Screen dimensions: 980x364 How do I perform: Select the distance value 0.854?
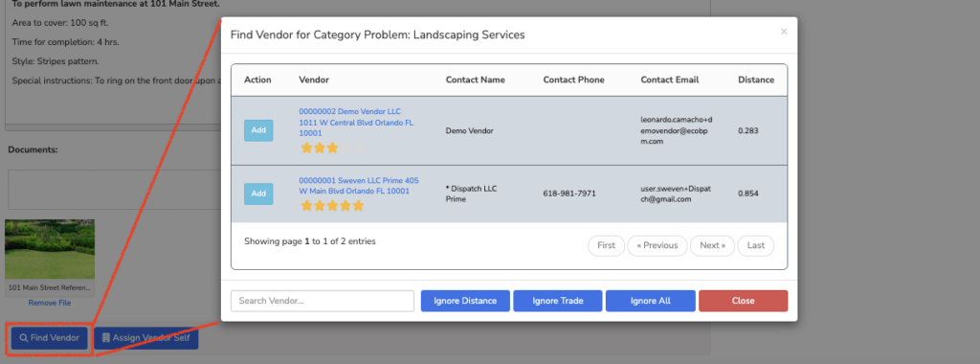[x=748, y=193]
